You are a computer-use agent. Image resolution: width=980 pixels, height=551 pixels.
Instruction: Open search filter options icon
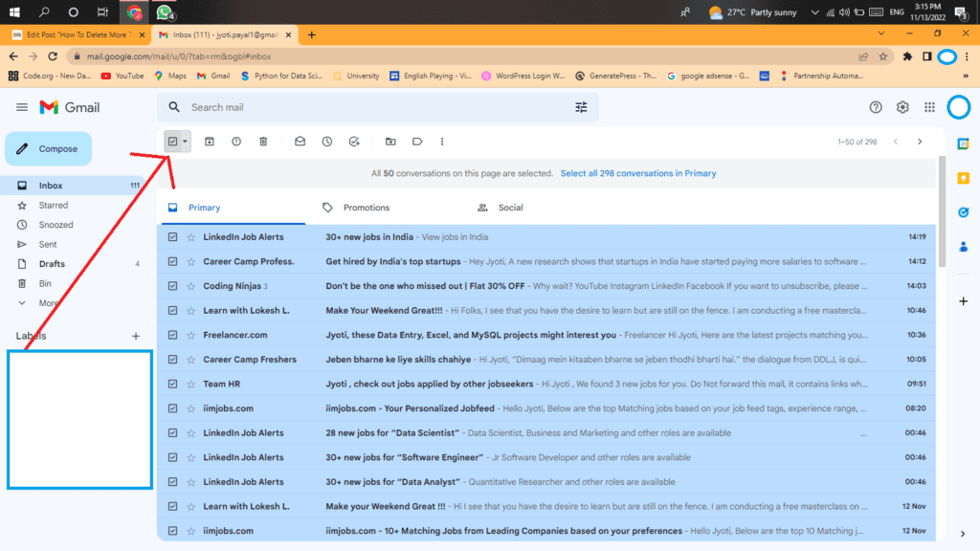pyautogui.click(x=581, y=107)
